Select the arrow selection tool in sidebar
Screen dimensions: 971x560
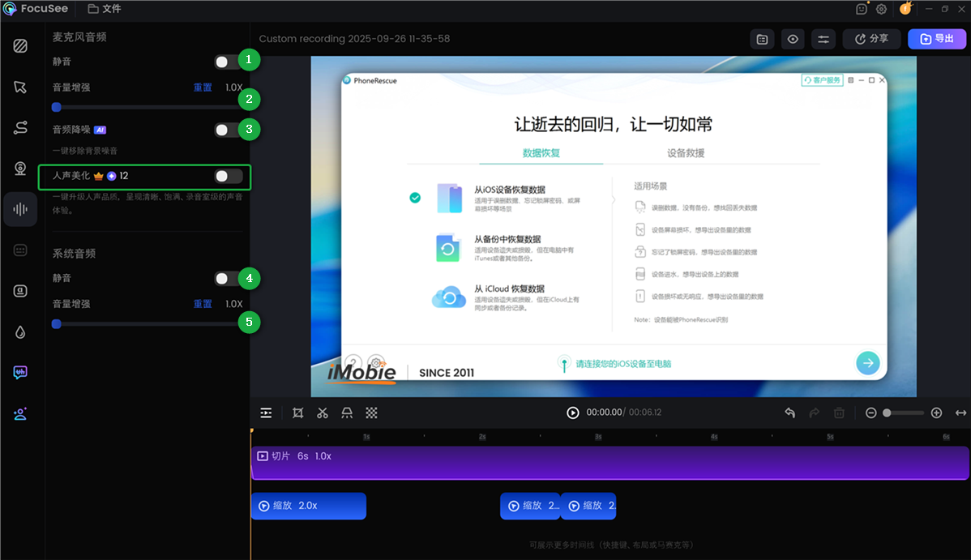click(x=19, y=87)
